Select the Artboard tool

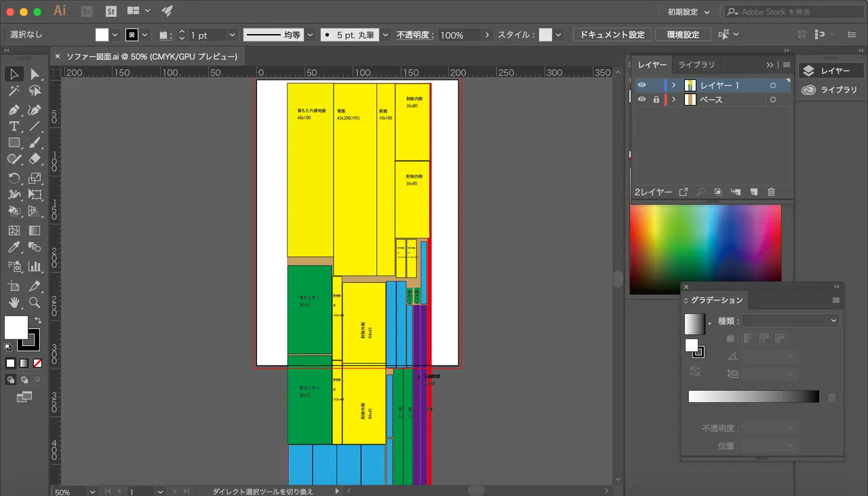14,286
